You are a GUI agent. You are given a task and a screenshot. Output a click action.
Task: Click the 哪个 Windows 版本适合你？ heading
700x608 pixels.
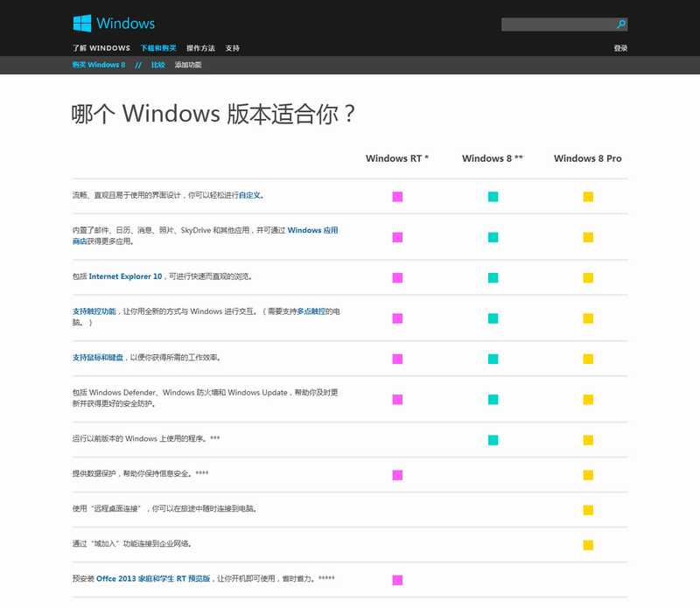(213, 114)
